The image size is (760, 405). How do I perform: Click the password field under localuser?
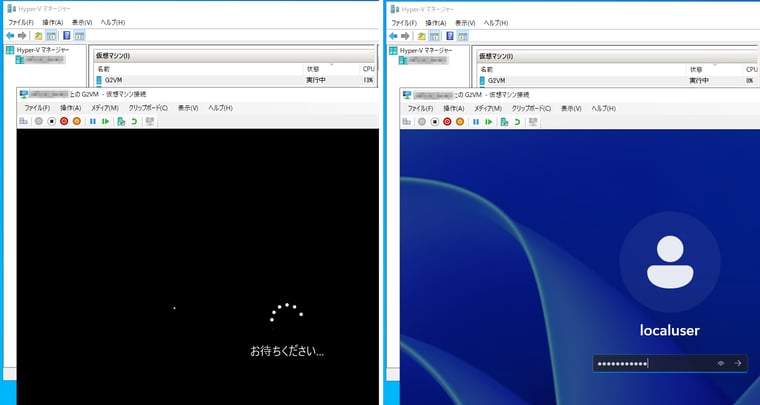coord(670,363)
